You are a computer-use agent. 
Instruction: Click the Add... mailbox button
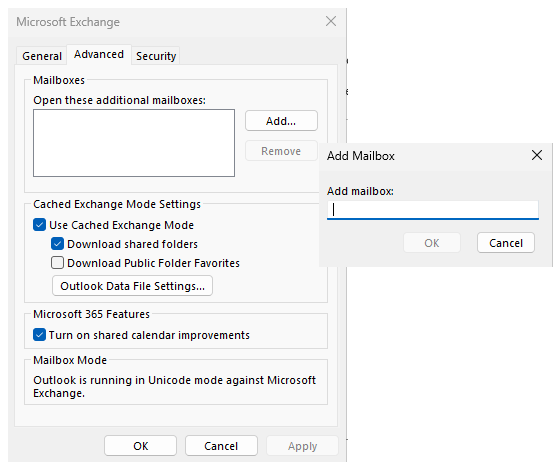point(281,121)
